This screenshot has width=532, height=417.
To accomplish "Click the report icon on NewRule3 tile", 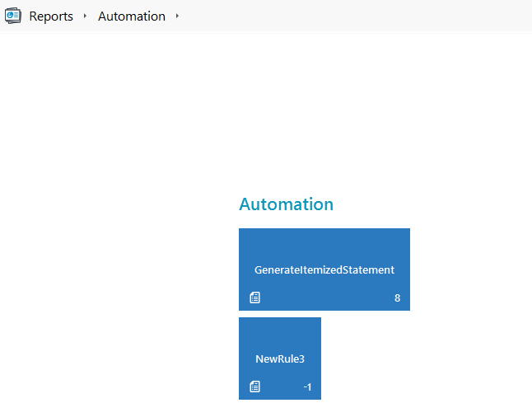I will [x=254, y=387].
